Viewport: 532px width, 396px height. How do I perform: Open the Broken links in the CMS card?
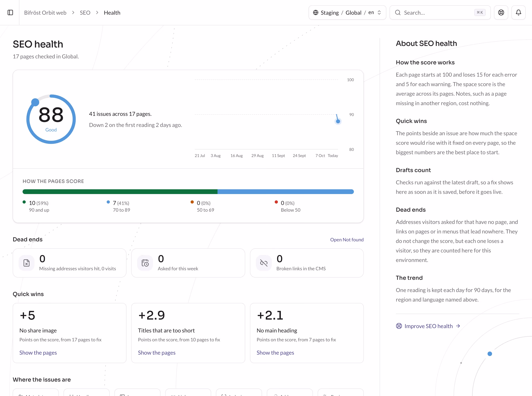307,263
